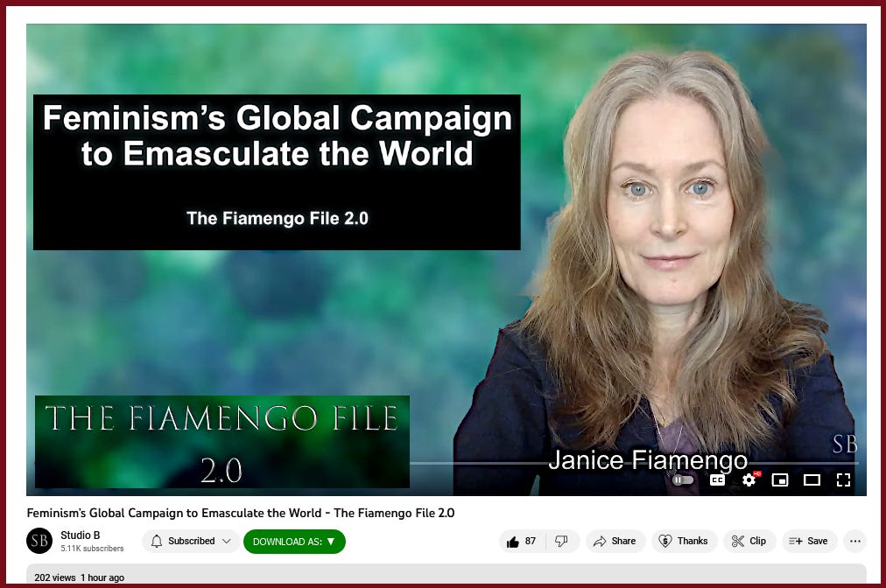Image resolution: width=886 pixels, height=588 pixels.
Task: Save the video to a playlist
Action: coord(809,541)
